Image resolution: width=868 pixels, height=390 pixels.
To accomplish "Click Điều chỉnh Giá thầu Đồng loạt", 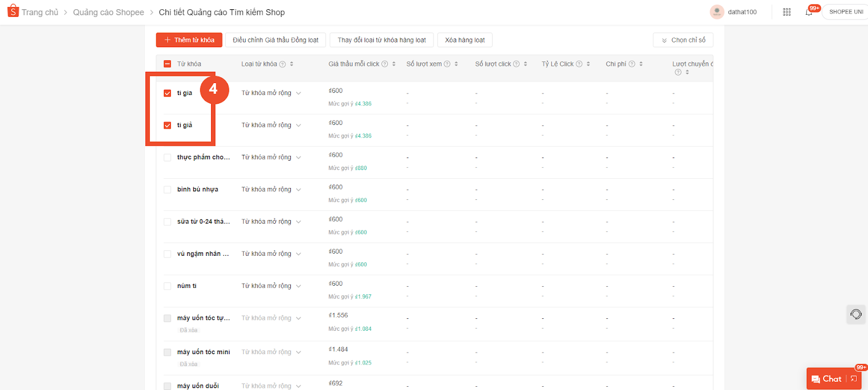I will (x=276, y=40).
